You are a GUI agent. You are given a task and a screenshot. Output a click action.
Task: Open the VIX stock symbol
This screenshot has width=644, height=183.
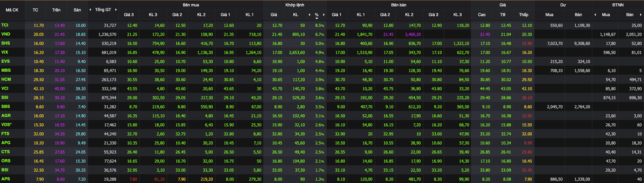coord(5,52)
